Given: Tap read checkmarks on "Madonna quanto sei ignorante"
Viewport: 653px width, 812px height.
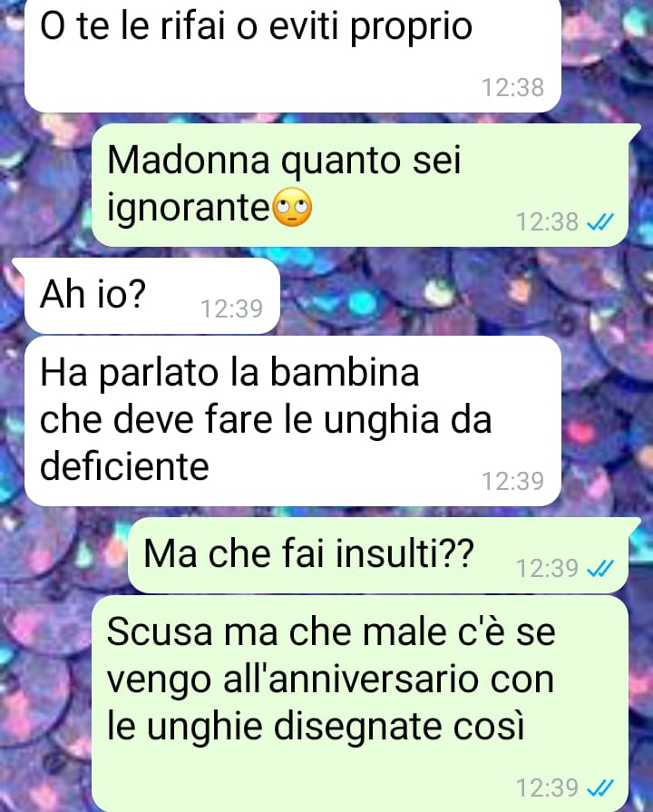Looking at the screenshot, I should point(600,222).
